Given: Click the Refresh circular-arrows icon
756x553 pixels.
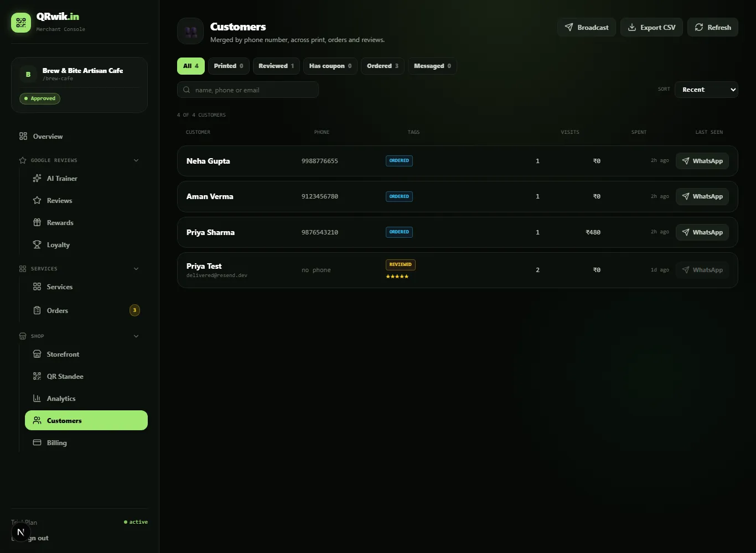Looking at the screenshot, I should (x=699, y=27).
